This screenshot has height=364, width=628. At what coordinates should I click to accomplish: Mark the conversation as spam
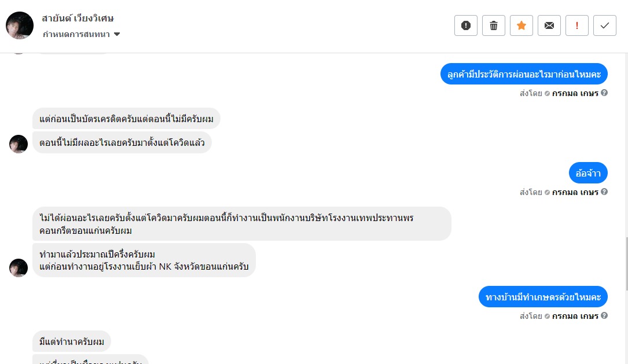466,25
